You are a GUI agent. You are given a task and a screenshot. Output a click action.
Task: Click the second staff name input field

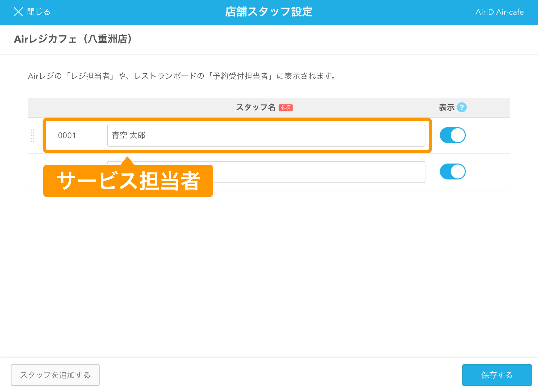pos(319,172)
